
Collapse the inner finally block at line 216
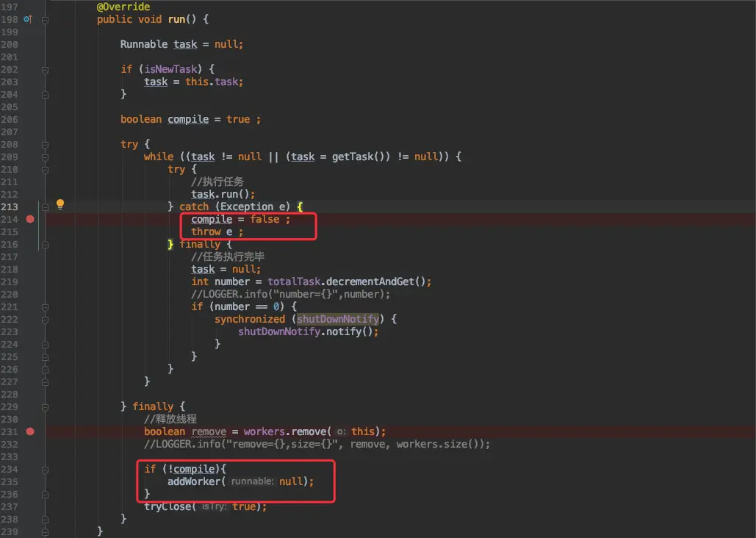click(45, 245)
